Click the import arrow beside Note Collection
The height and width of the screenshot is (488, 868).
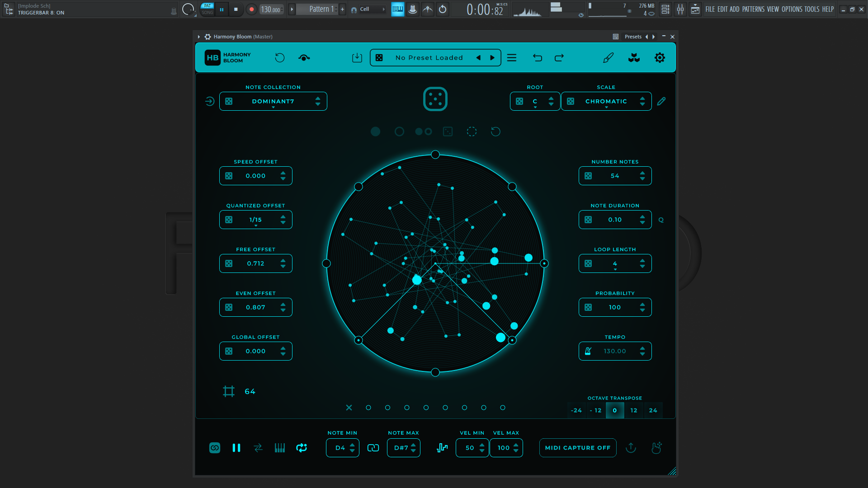[x=209, y=101]
